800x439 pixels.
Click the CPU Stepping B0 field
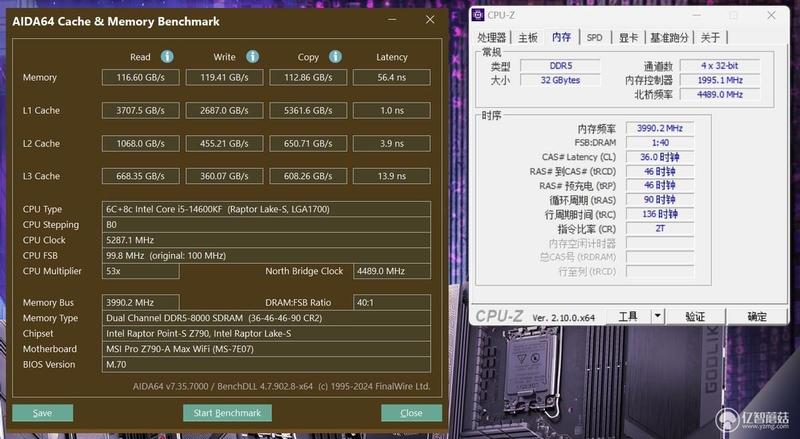pos(266,225)
